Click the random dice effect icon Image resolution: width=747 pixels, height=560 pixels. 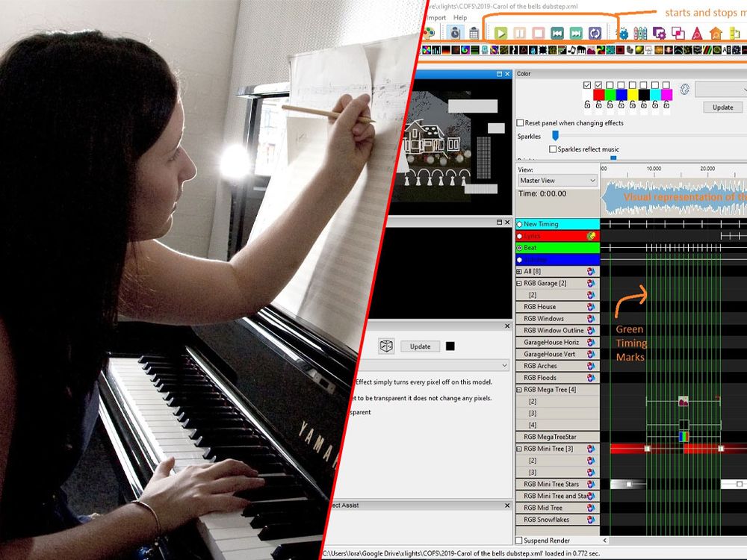[x=385, y=346]
